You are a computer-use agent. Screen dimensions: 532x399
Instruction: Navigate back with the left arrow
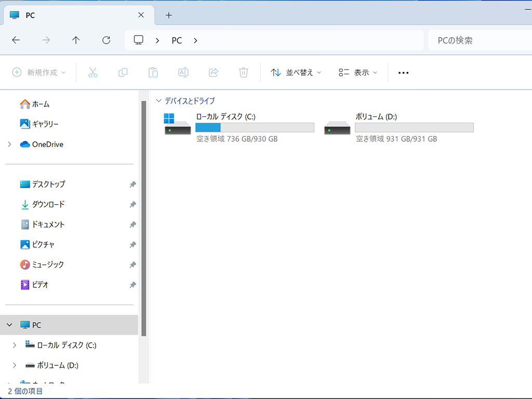tap(16, 41)
